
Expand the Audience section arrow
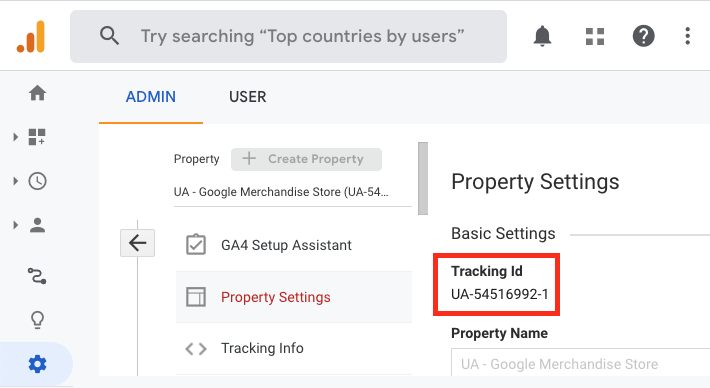pyautogui.click(x=15, y=225)
